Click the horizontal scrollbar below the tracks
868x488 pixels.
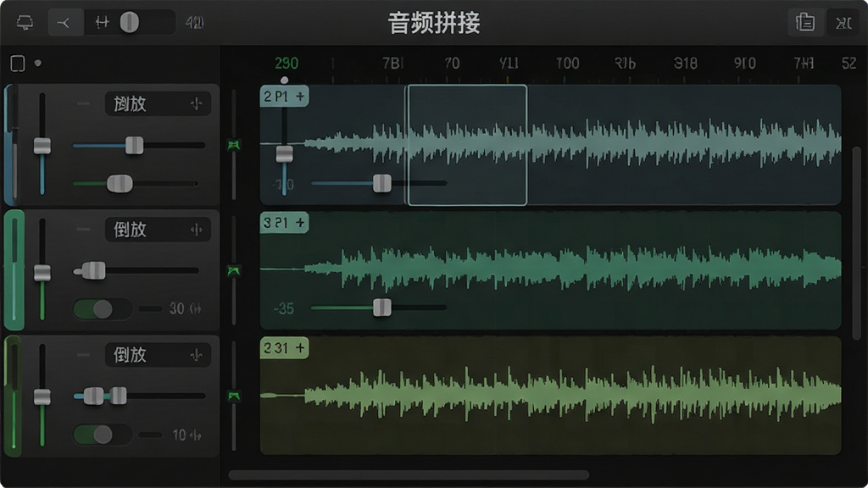pyautogui.click(x=409, y=474)
